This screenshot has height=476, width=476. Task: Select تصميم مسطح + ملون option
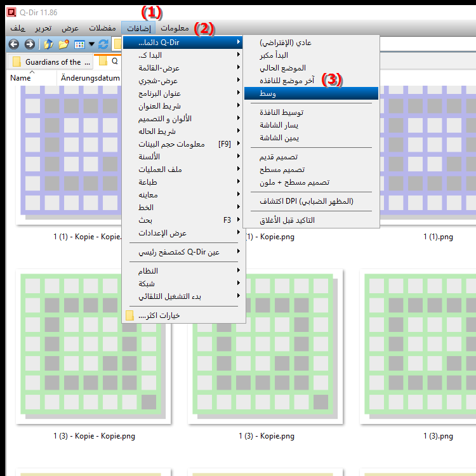click(x=311, y=182)
